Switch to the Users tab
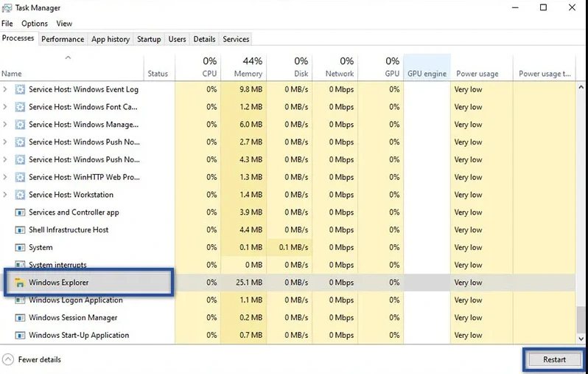 [177, 39]
